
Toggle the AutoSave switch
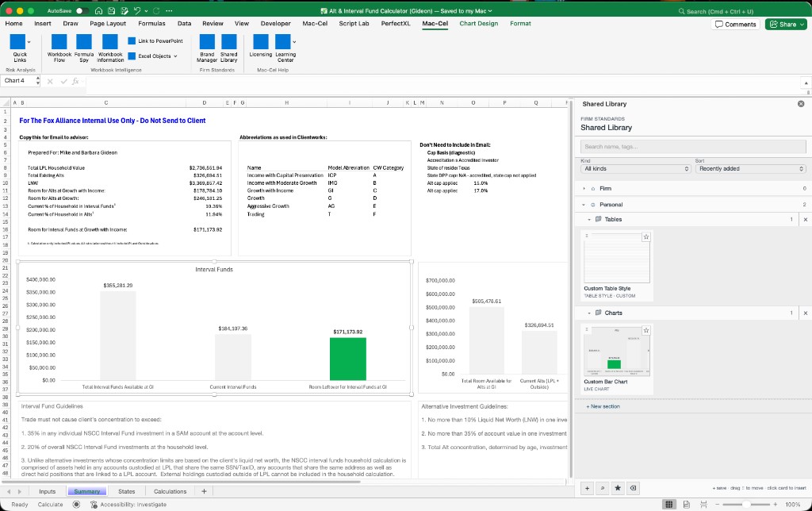pos(82,11)
